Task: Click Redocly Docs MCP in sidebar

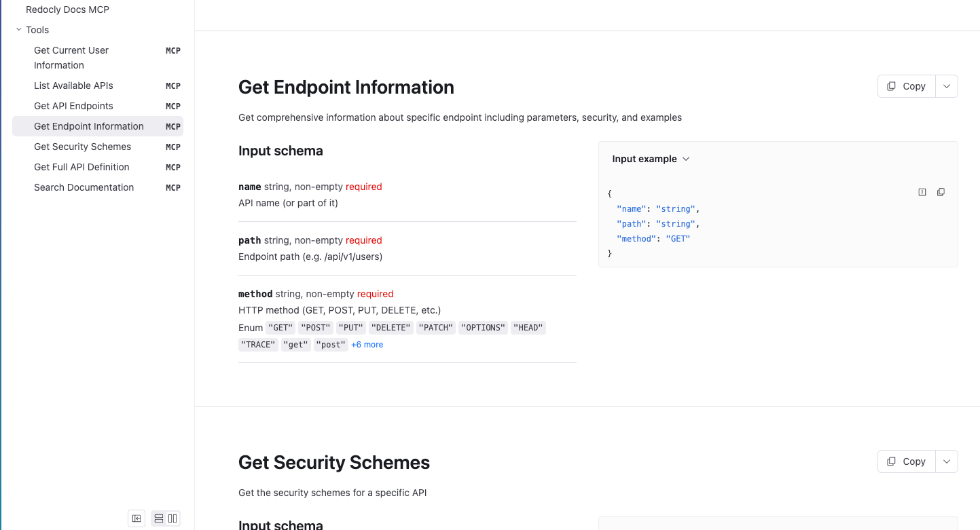Action: 67,10
